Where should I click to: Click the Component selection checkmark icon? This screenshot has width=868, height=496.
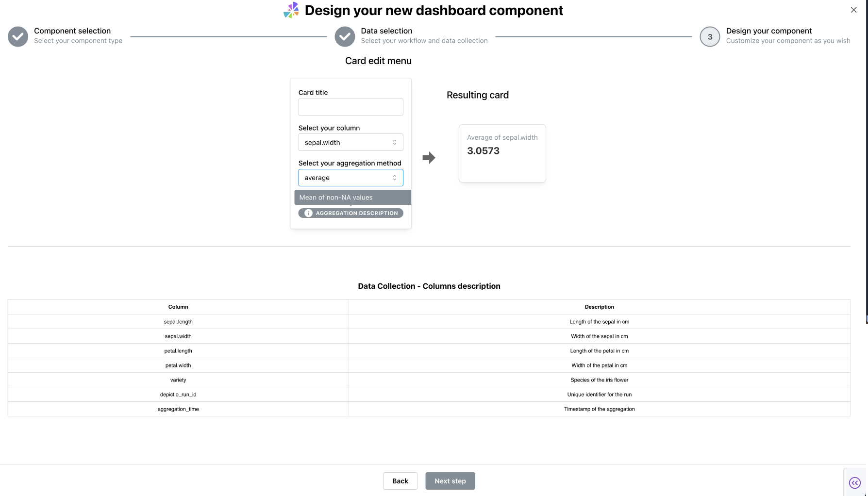tap(18, 36)
